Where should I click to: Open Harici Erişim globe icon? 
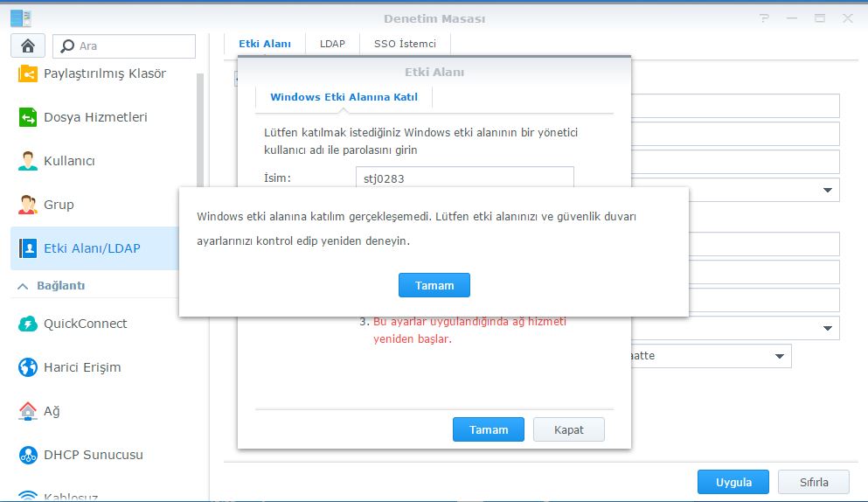[x=28, y=367]
